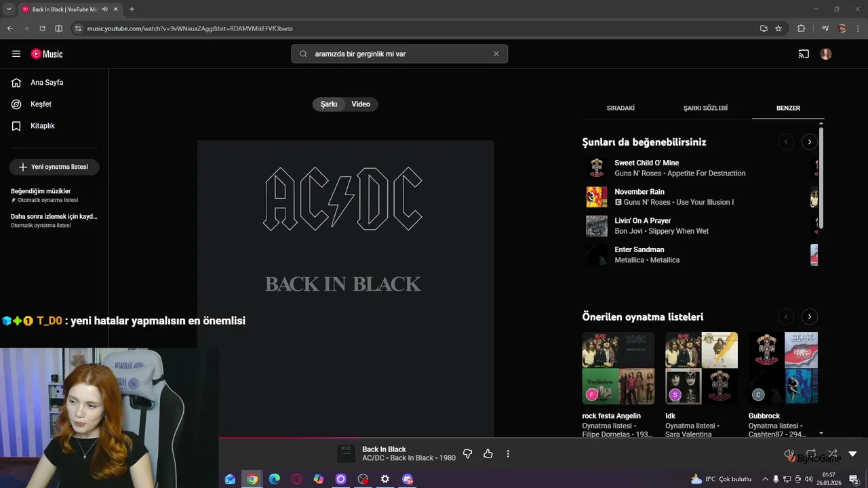Clear the search box with X
The image size is (868, 488).
pyautogui.click(x=496, y=54)
